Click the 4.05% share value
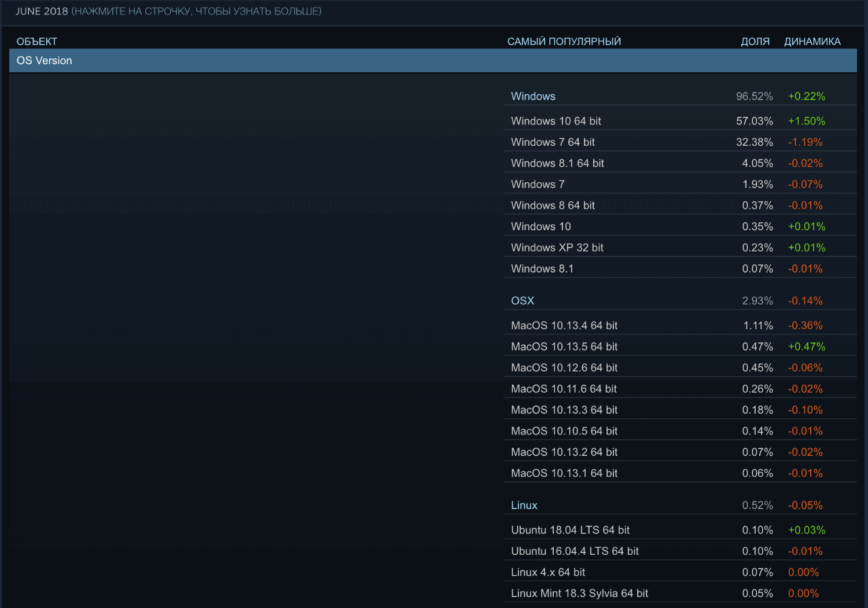The height and width of the screenshot is (608, 868). click(x=757, y=163)
